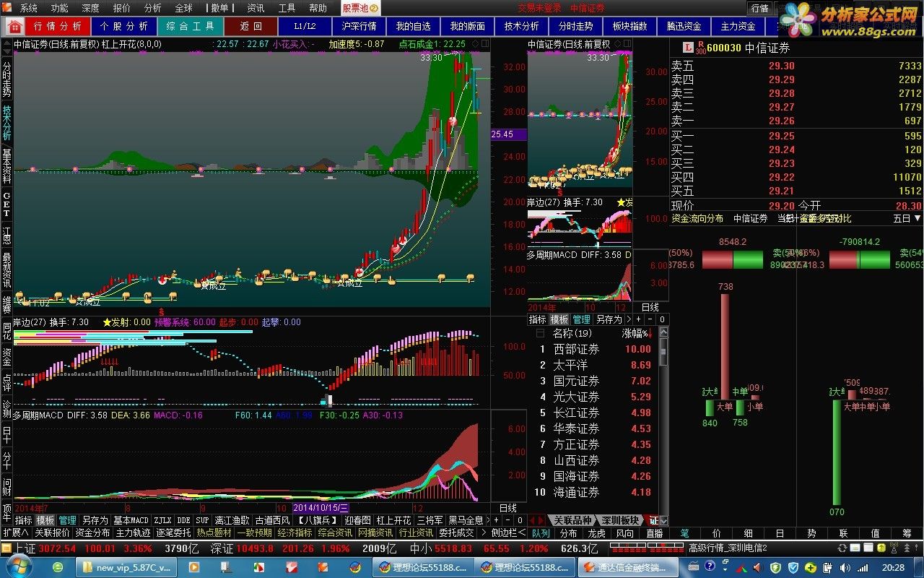Switch to 关联品种 tab
This screenshot has height=578, width=924.
click(x=572, y=520)
